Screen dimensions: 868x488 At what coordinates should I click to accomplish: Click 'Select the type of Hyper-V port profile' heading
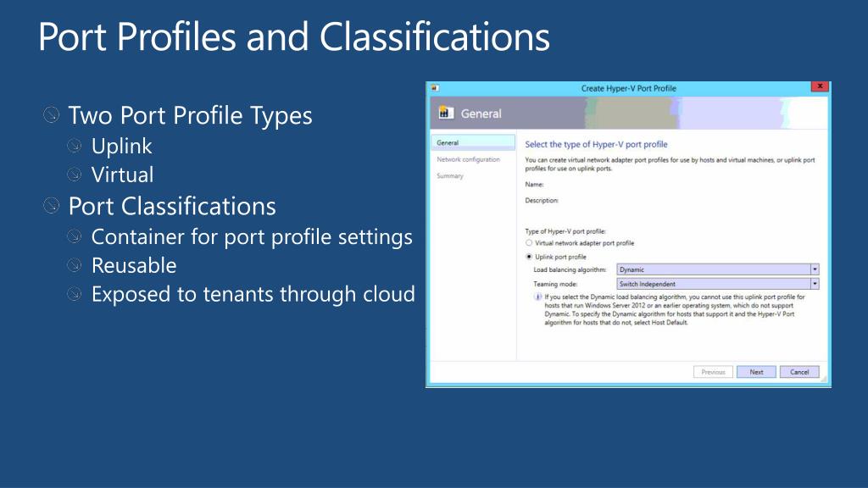coord(596,144)
